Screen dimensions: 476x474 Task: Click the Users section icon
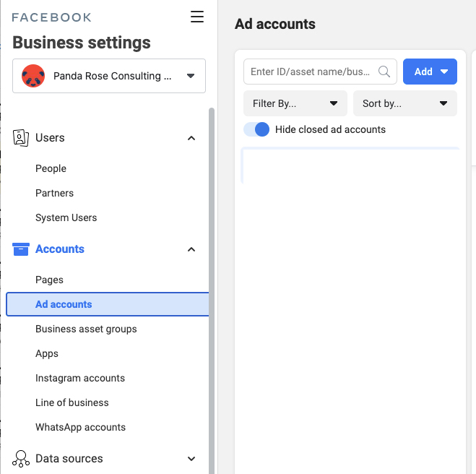point(21,138)
